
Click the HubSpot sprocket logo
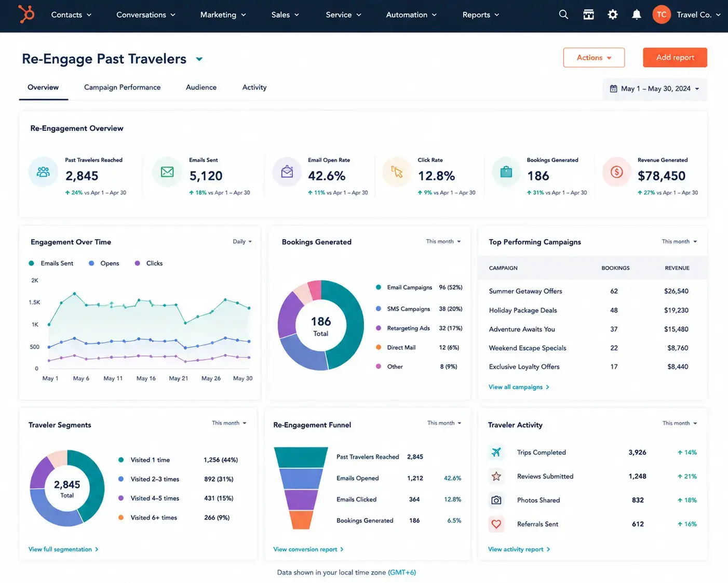26,14
